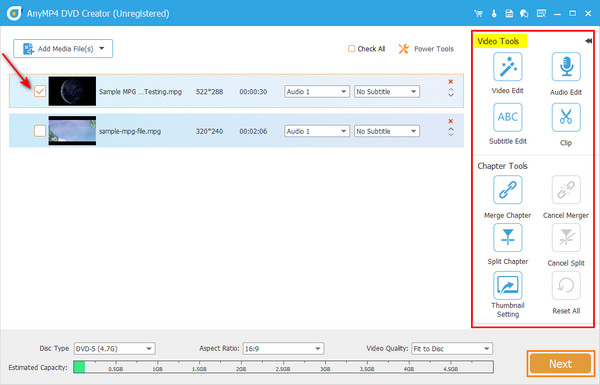The width and height of the screenshot is (600, 385).
Task: Open Thumbnail Setting
Action: (507, 285)
